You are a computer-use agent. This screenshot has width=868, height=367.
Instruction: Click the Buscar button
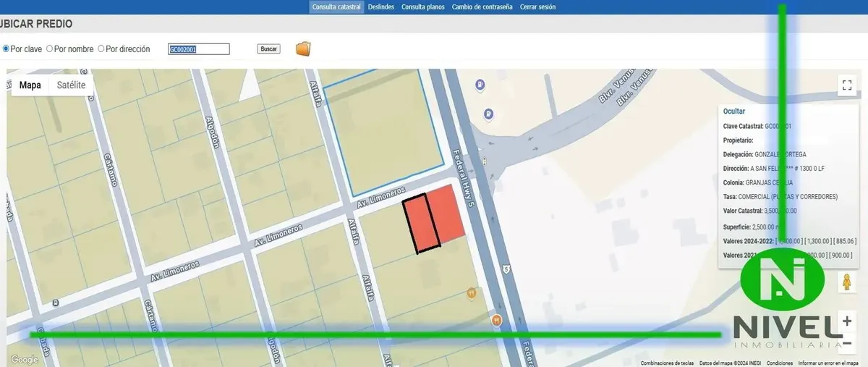[268, 49]
